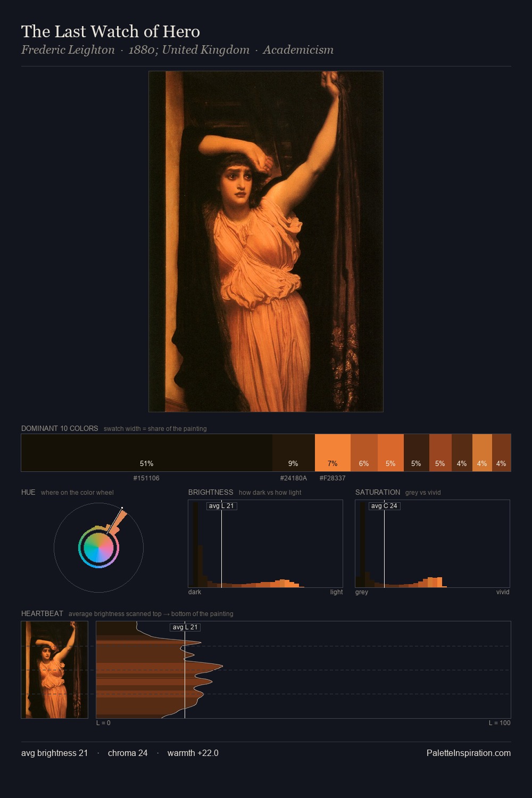Screen dimensions: 532x798
Task: Select the 6% burnt orange swatch
Action: pos(364,453)
